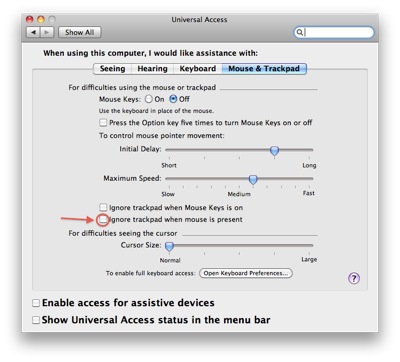Screen dimensions: 400x362
Task: Switch to the Seeing tab
Action: click(112, 69)
